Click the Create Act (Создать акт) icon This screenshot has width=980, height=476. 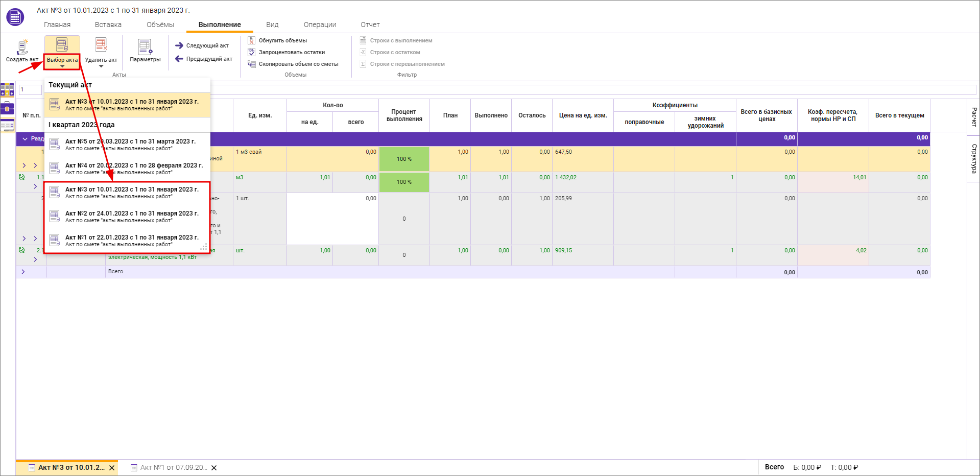click(x=22, y=48)
